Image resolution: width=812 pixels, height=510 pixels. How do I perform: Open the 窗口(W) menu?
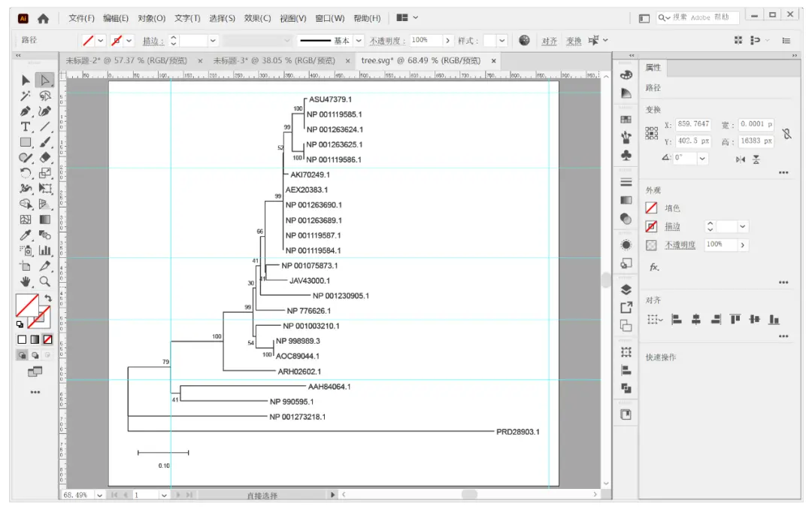coord(330,18)
